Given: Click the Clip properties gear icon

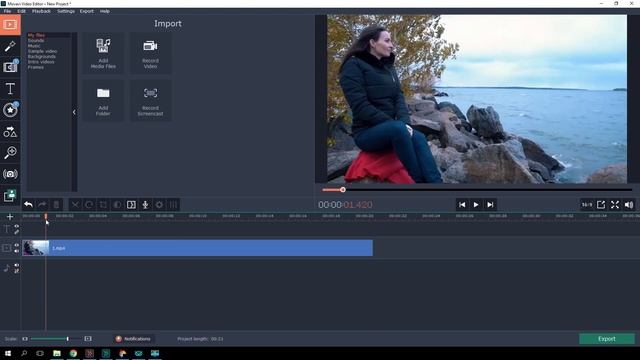Looking at the screenshot, I should 160,205.
